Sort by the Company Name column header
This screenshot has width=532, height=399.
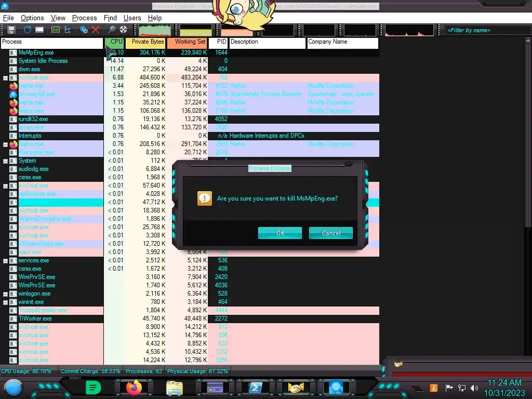click(x=343, y=43)
